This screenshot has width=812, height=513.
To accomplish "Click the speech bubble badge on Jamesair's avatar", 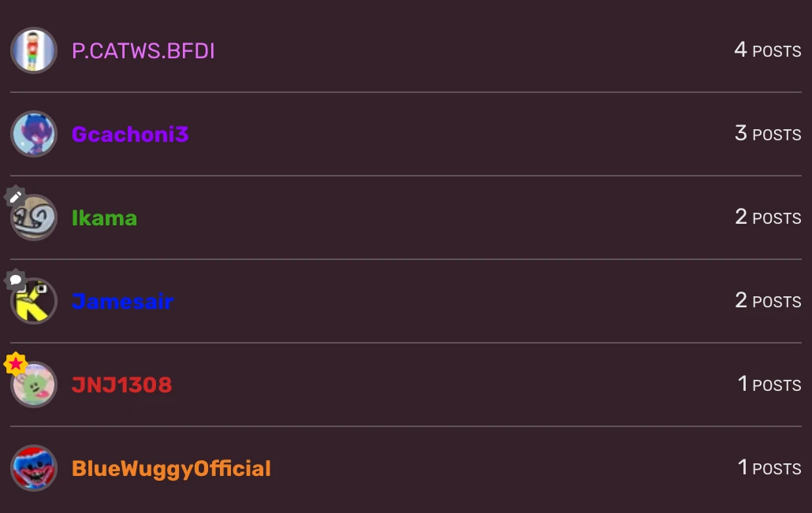I will (x=15, y=280).
